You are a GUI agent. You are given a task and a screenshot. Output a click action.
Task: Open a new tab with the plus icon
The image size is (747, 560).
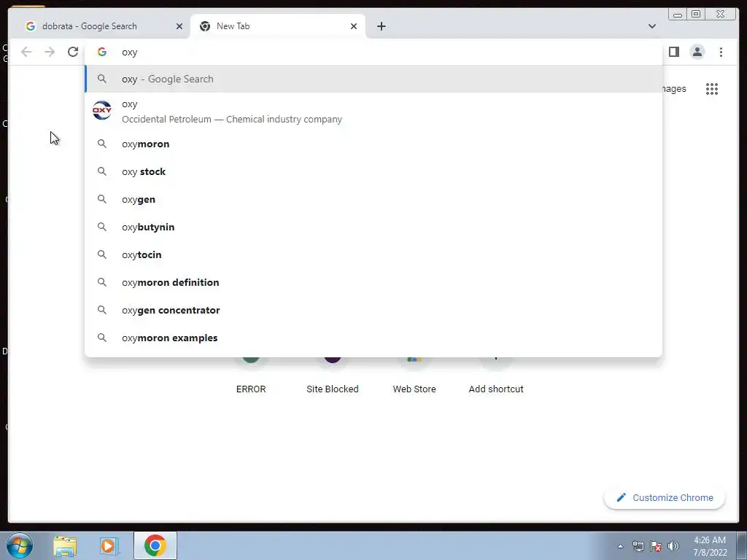pos(381,26)
